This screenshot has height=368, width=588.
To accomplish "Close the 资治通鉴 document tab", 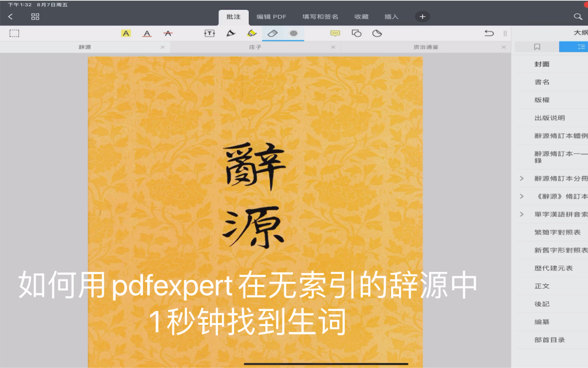I will (x=504, y=47).
